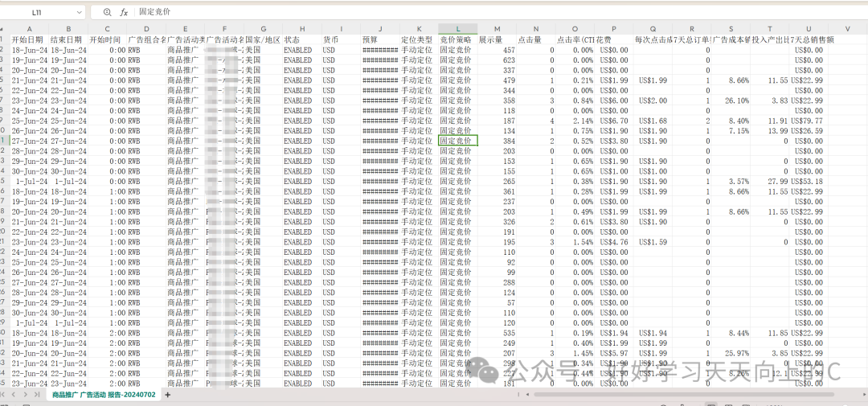Click the 535 impressions cell
868x406 pixels.
[497, 333]
